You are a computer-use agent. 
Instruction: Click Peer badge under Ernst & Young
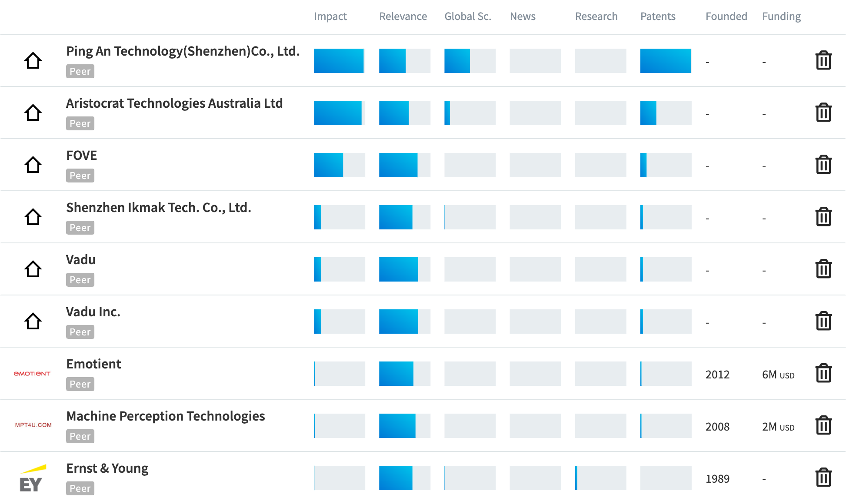80,488
